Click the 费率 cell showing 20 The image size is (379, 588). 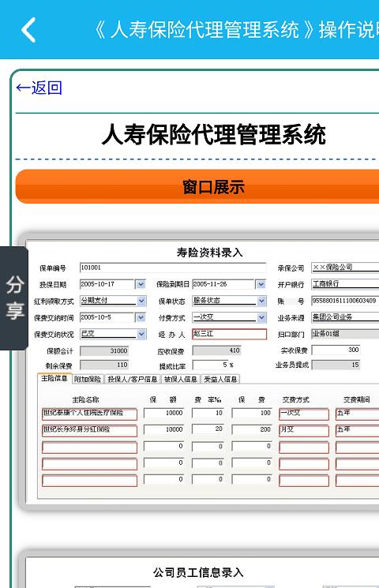click(208, 429)
